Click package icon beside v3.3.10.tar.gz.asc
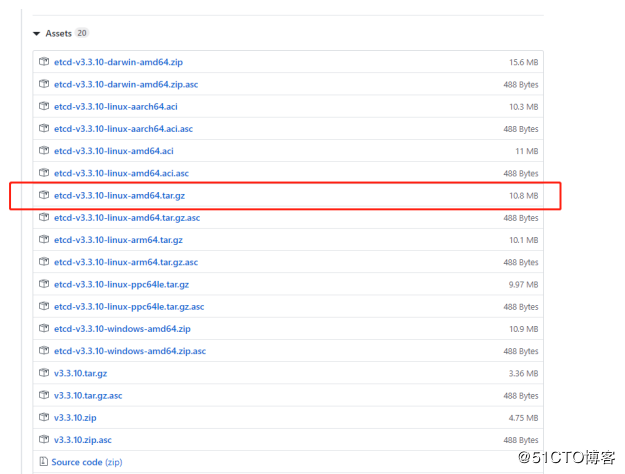This screenshot has height=474, width=625. tap(44, 395)
